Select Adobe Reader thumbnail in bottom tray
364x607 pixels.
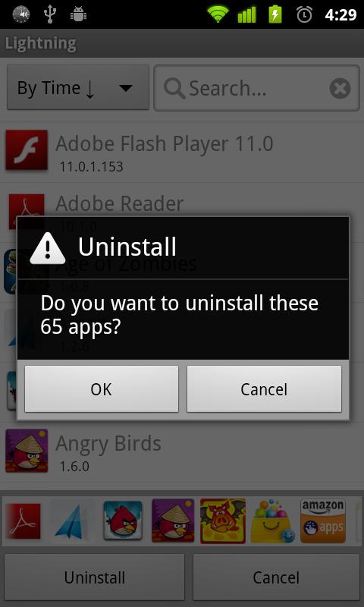coord(24,521)
